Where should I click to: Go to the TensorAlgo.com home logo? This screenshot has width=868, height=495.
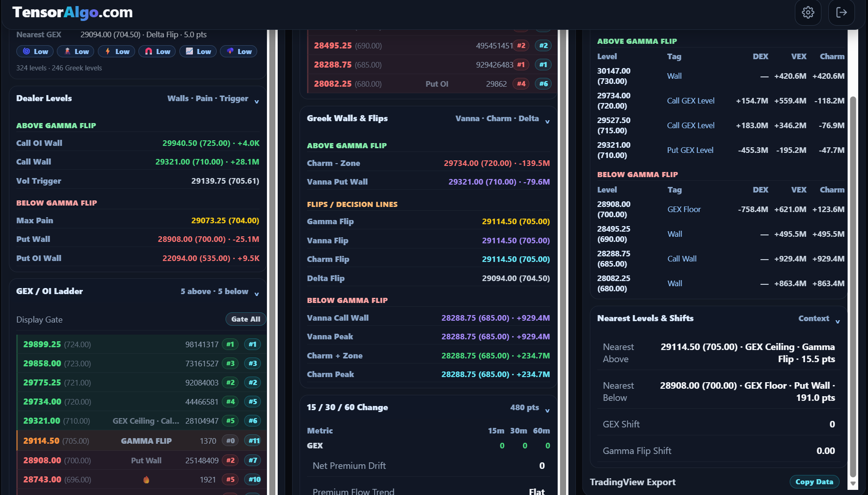[x=73, y=12]
